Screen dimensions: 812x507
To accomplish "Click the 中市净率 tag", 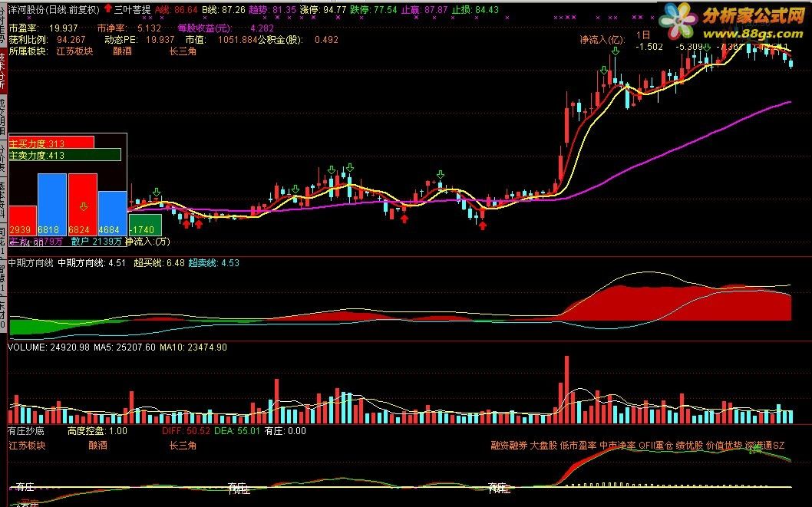I will click(x=618, y=445).
